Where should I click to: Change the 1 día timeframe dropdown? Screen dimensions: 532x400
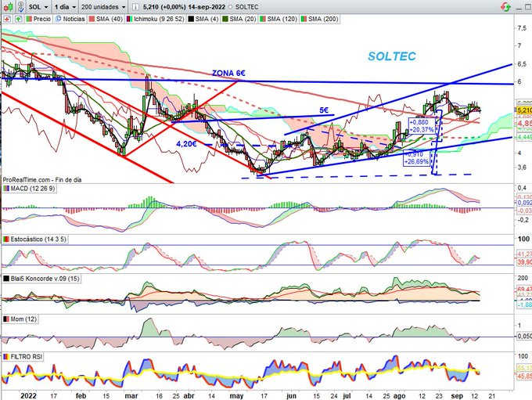pos(65,7)
